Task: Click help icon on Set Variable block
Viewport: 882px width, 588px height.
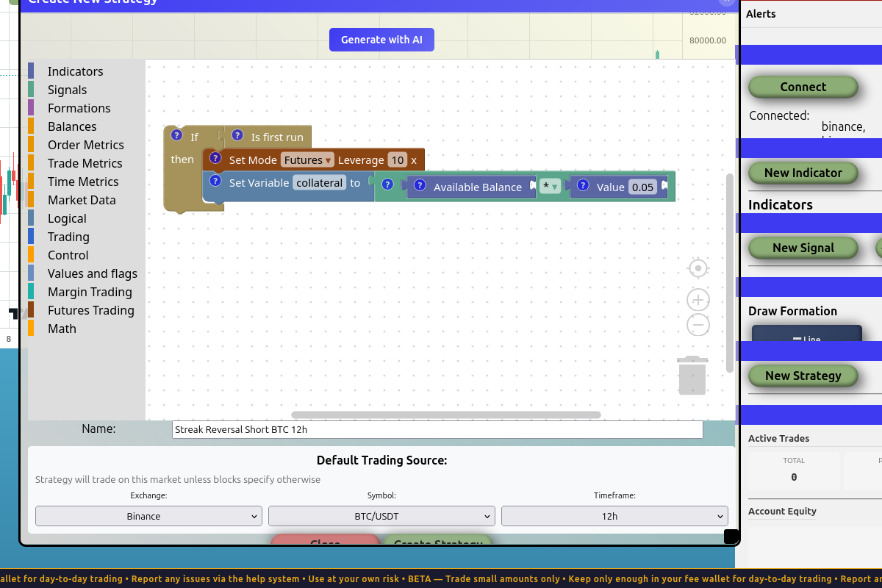Action: pos(215,181)
